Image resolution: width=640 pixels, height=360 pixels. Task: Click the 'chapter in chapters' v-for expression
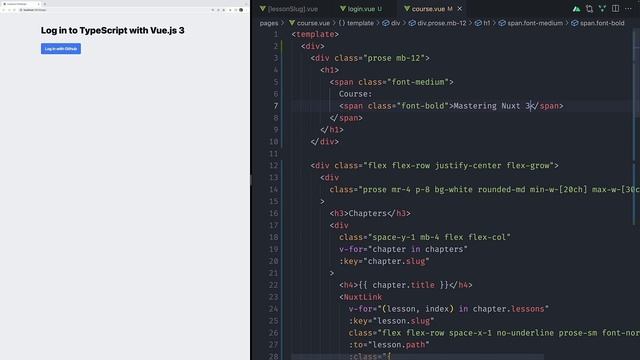418,249
